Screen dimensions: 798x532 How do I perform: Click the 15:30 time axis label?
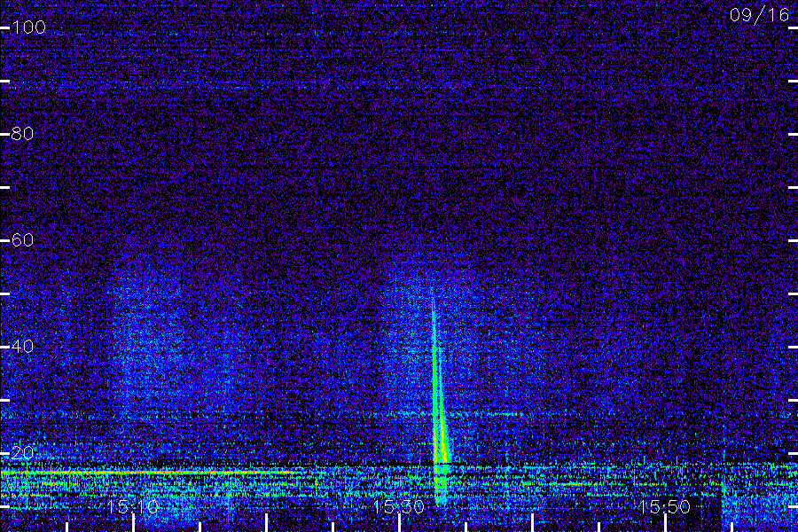pyautogui.click(x=399, y=506)
